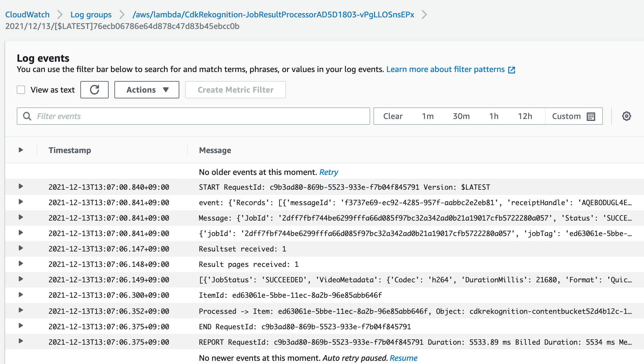Screen dimensions: 644x364
Task: Expand the Resultset received log row
Action: click(x=21, y=248)
